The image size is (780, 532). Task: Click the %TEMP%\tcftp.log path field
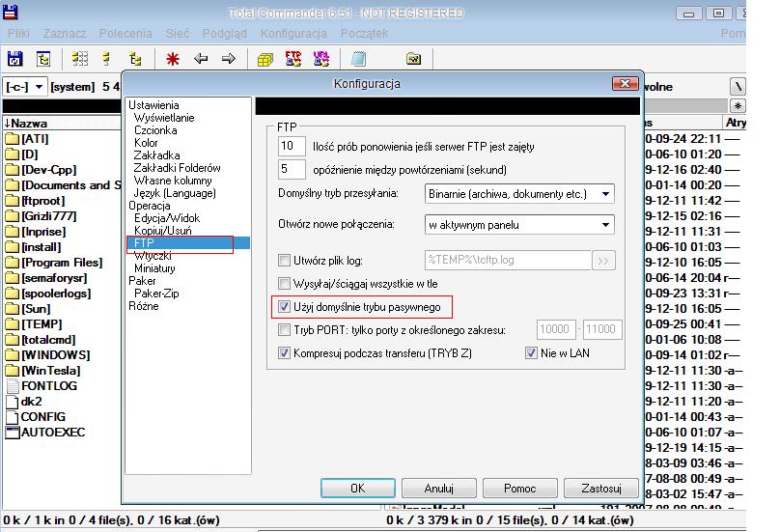(x=508, y=261)
